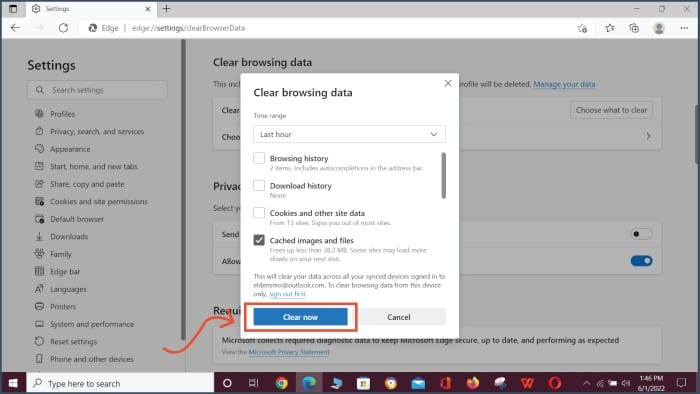Open the sign out first link
This screenshot has width=700, height=394.
(288, 294)
